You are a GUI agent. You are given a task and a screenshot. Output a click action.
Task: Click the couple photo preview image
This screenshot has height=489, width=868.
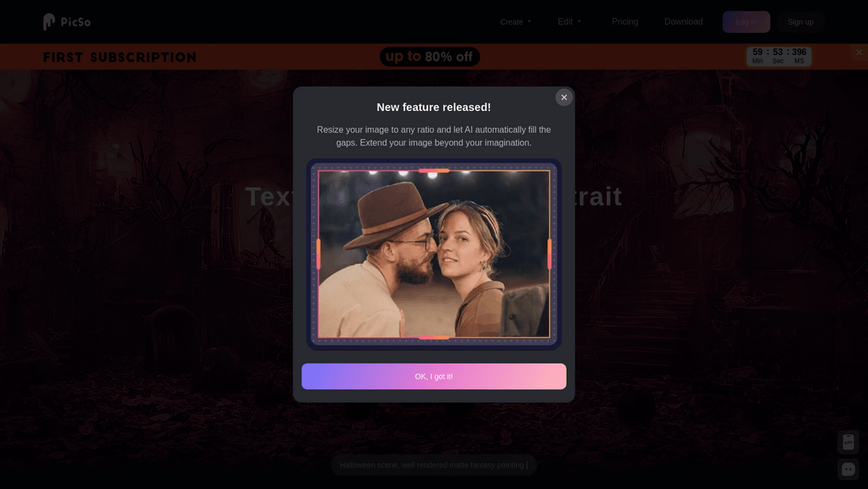(x=434, y=254)
